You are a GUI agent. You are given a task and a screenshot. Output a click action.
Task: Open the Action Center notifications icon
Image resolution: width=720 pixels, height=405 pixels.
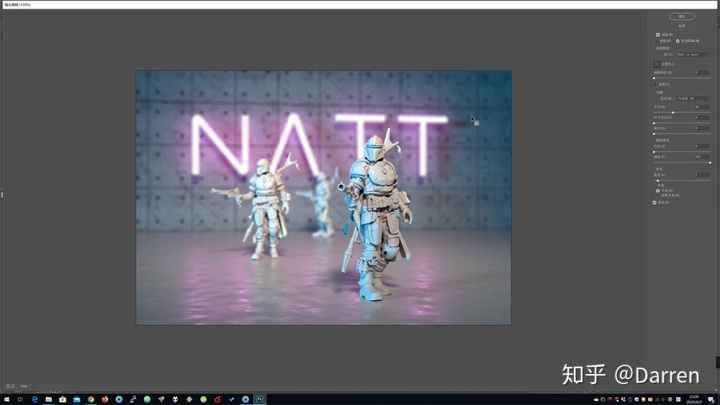click(x=711, y=400)
